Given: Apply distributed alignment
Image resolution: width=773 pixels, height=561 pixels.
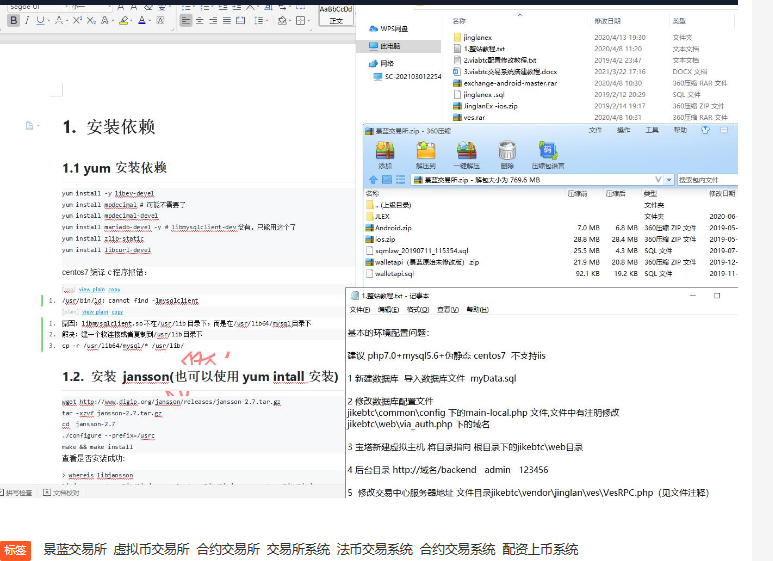Looking at the screenshot, I should (x=241, y=20).
